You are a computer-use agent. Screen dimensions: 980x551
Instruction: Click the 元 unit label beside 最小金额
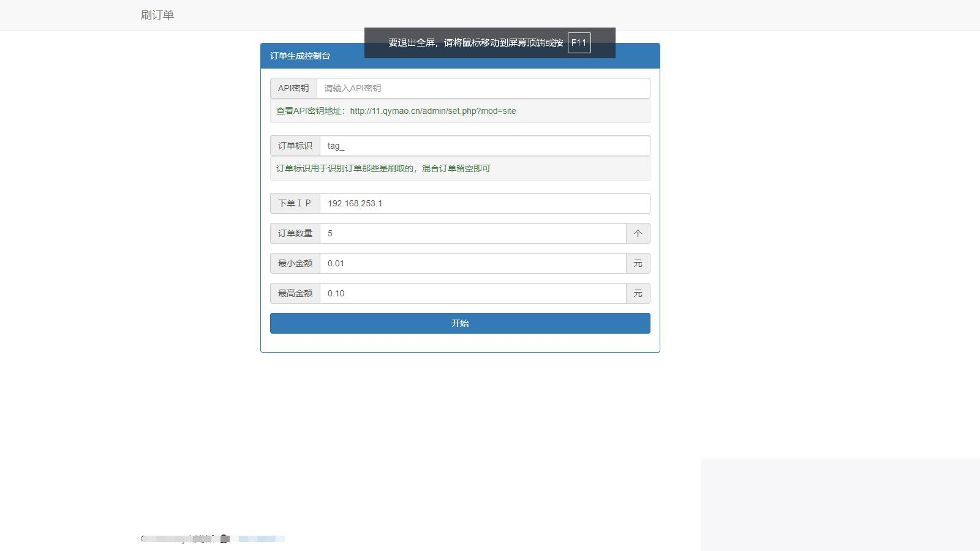638,263
